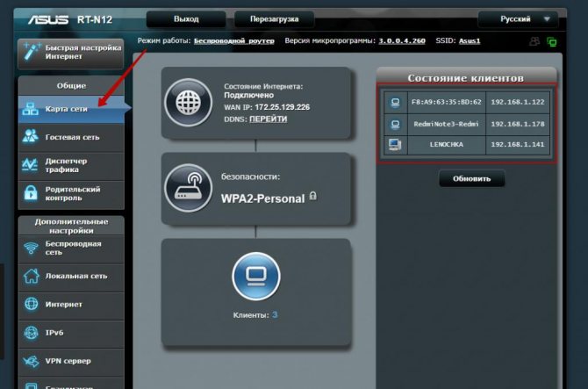The image size is (588, 389).
Task: Click firmware version 3.0.0.4.260 link
Action: (402, 41)
